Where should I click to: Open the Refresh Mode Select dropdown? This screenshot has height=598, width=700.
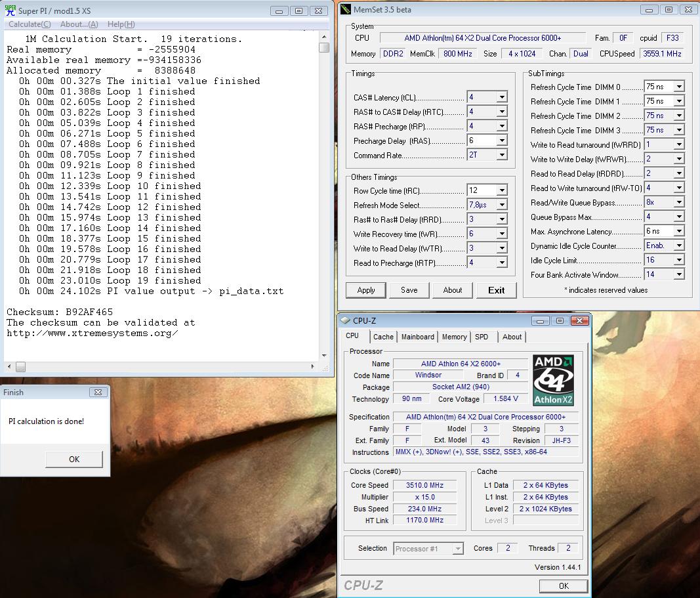(x=502, y=205)
